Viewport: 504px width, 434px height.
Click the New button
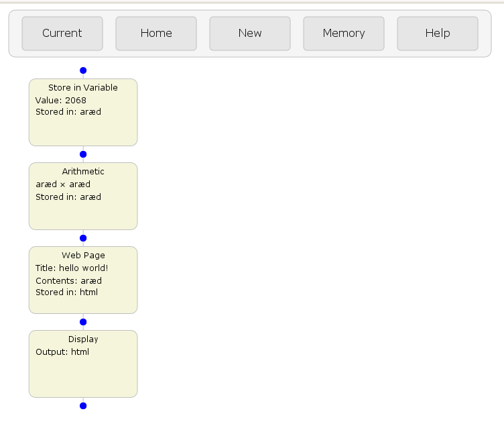[x=250, y=34]
